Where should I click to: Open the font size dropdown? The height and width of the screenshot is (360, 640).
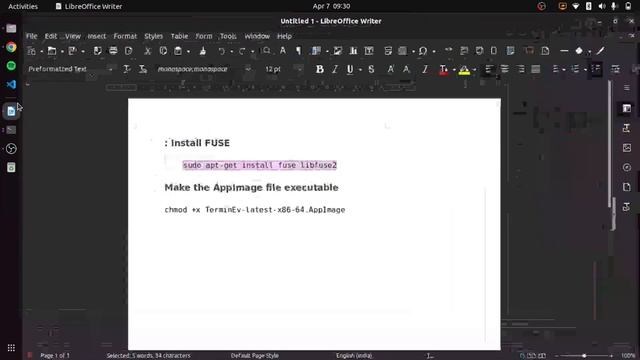pos(299,69)
